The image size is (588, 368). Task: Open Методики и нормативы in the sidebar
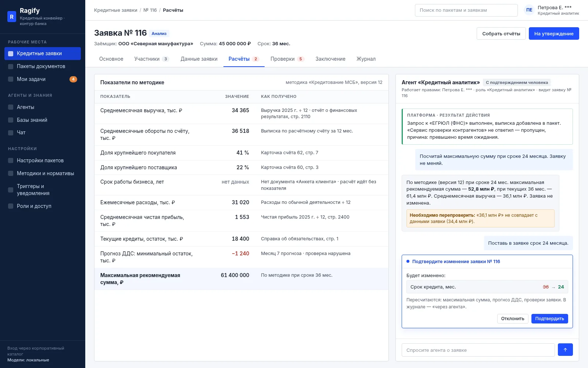(43, 173)
